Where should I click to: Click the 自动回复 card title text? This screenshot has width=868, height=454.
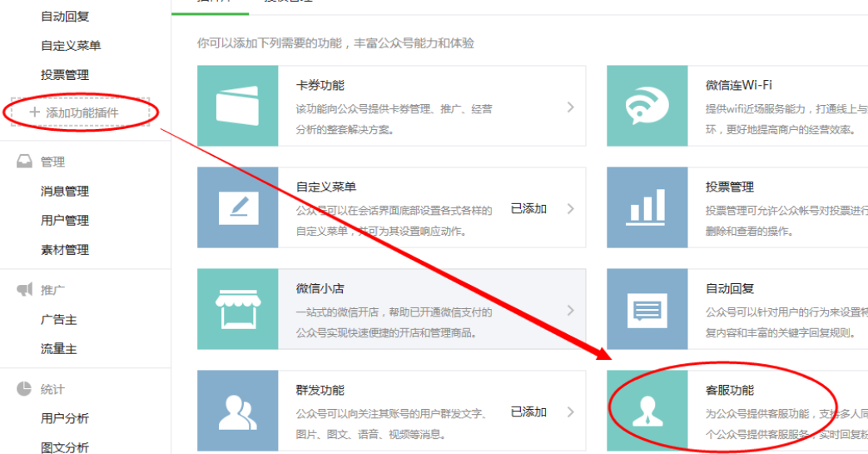click(x=730, y=288)
